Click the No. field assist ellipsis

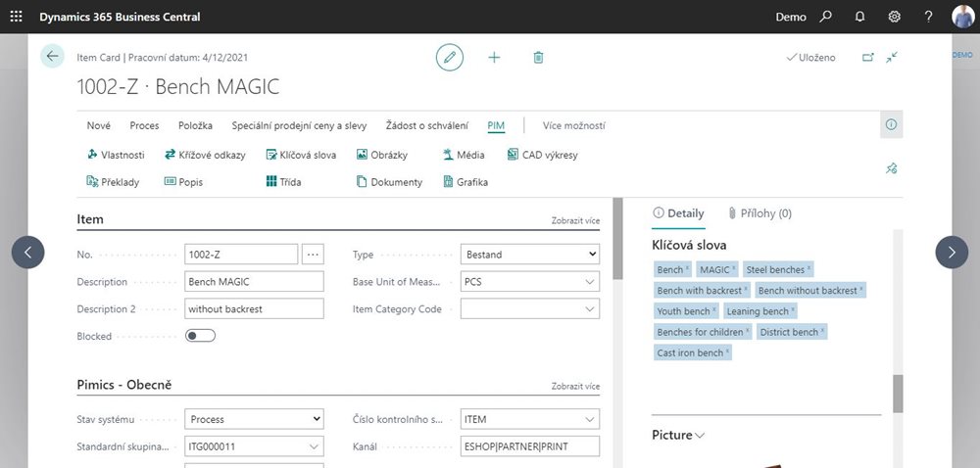coord(314,254)
